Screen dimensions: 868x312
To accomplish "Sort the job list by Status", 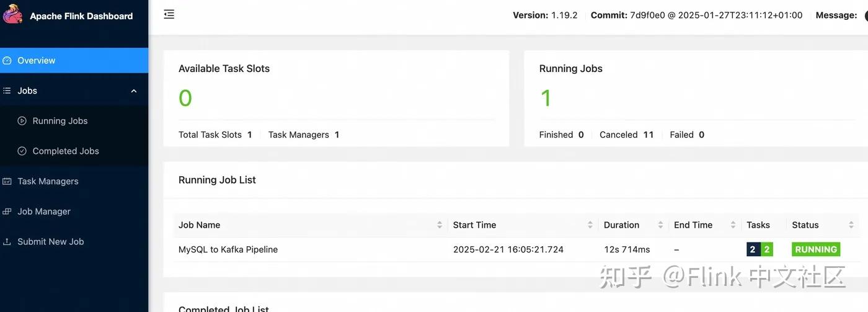I will [x=851, y=225].
